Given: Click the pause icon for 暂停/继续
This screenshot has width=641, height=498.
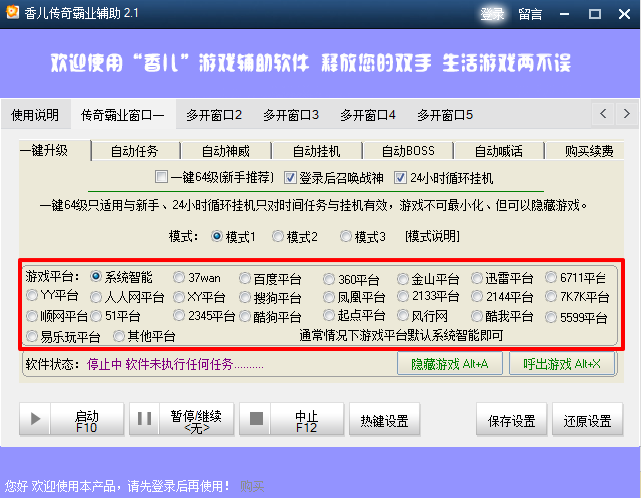Looking at the screenshot, I should tap(144, 419).
